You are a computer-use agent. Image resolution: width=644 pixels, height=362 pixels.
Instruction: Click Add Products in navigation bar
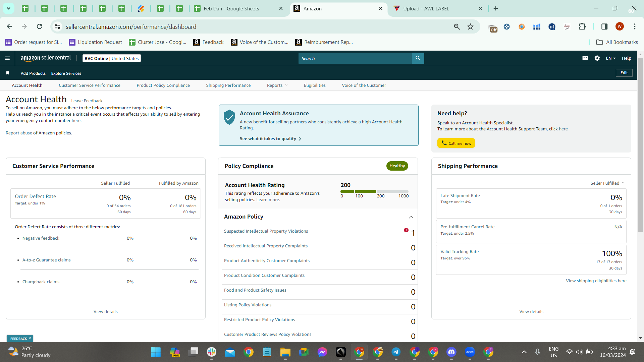coord(33,73)
